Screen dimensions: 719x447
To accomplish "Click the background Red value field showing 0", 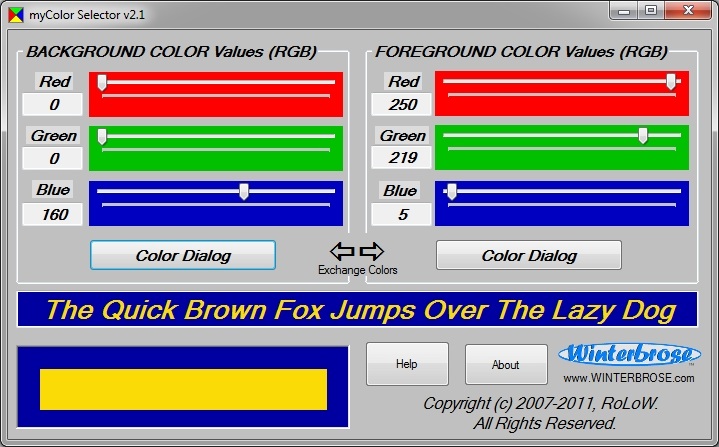I will [53, 105].
